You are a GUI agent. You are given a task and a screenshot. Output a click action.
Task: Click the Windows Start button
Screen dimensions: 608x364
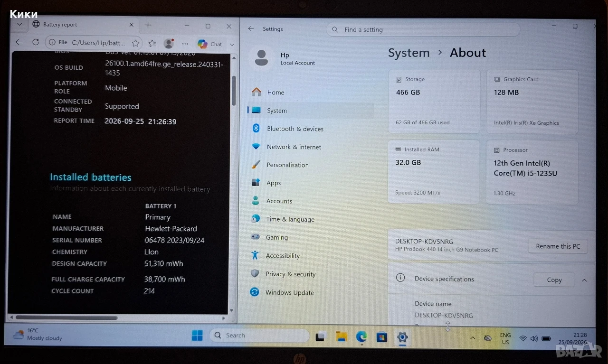[x=197, y=336]
